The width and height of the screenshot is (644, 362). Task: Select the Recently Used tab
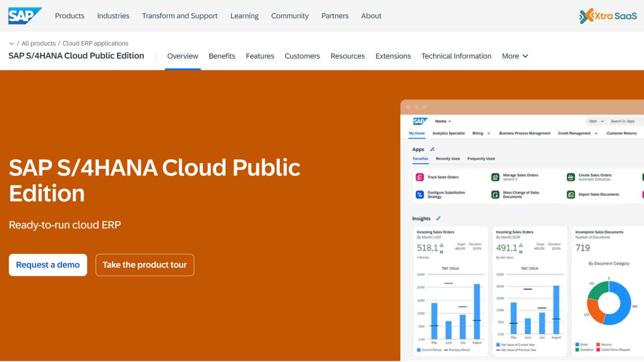pyautogui.click(x=448, y=159)
